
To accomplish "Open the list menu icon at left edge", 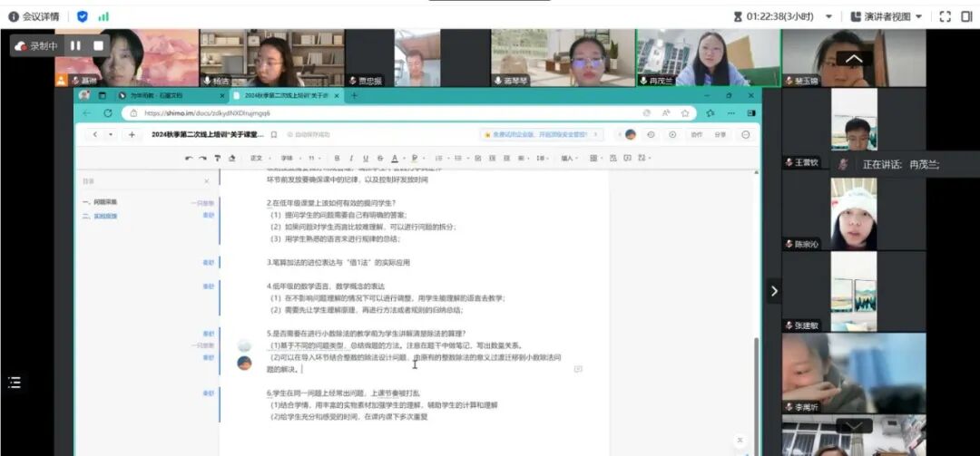I will point(14,383).
